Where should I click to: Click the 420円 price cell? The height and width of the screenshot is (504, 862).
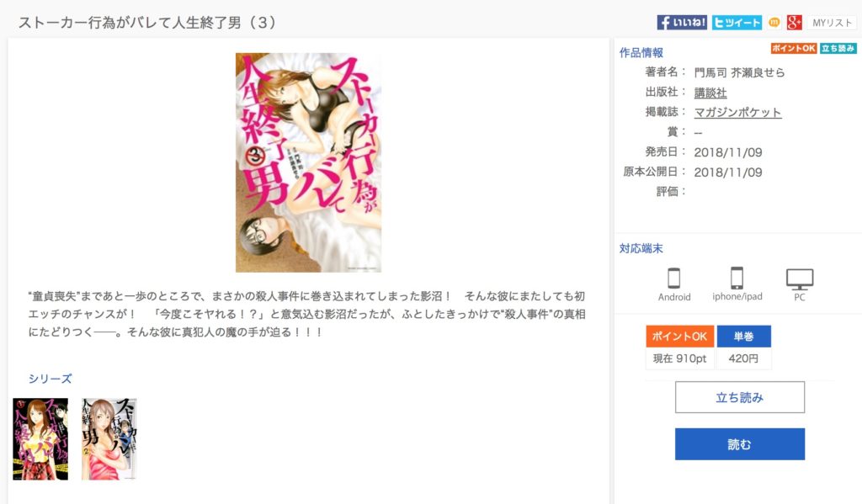[x=743, y=358]
